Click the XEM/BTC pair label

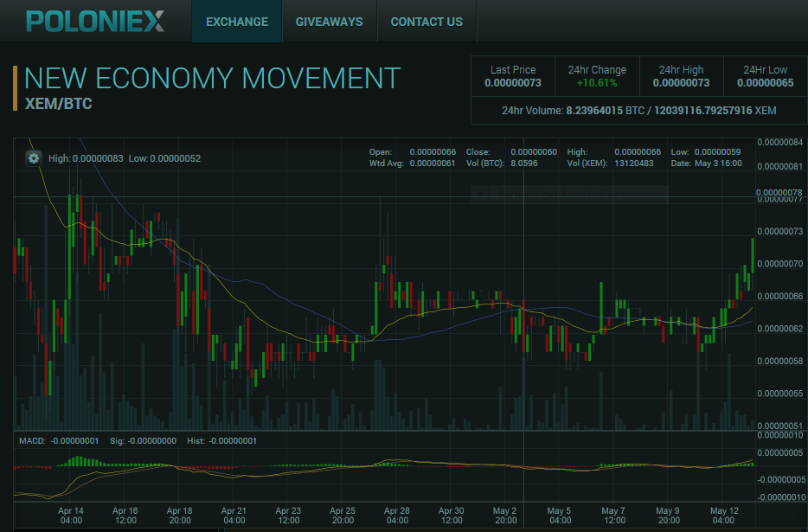59,104
